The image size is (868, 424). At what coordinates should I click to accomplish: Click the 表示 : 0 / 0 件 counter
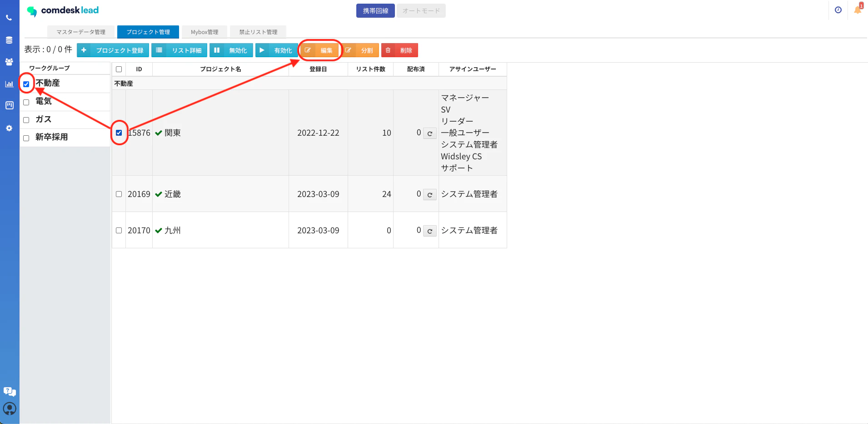pos(48,49)
